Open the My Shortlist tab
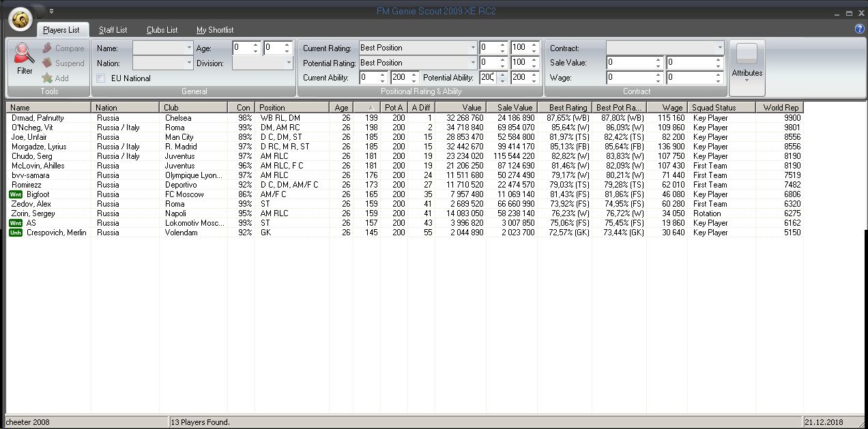Screen dimensions: 868x429 pos(215,30)
